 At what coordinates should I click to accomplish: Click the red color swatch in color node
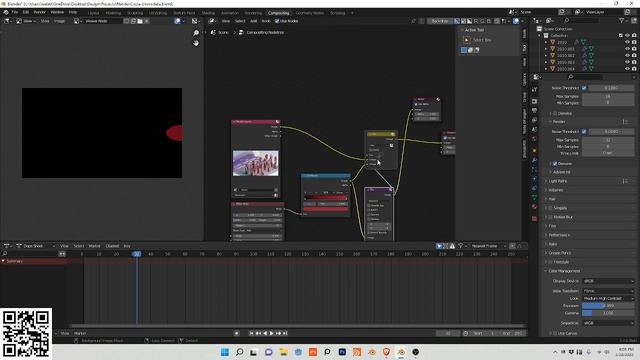coord(326,209)
